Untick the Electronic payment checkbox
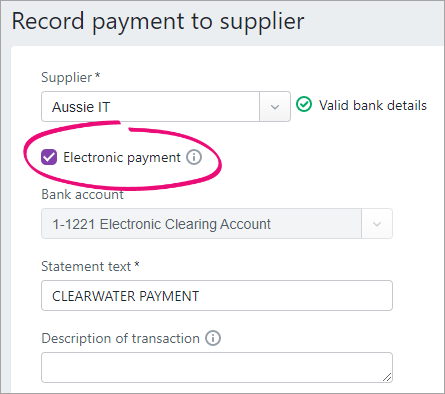The height and width of the screenshot is (394, 445). tap(49, 157)
